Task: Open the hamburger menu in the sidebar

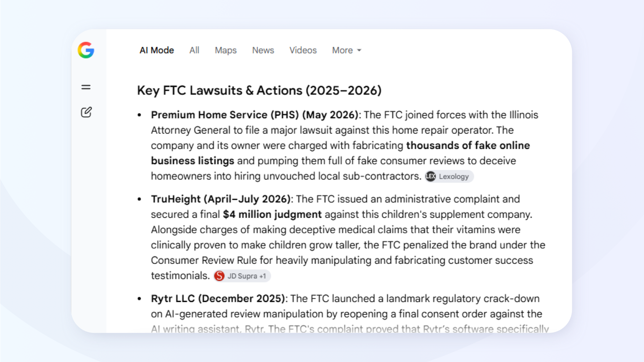Action: [86, 87]
